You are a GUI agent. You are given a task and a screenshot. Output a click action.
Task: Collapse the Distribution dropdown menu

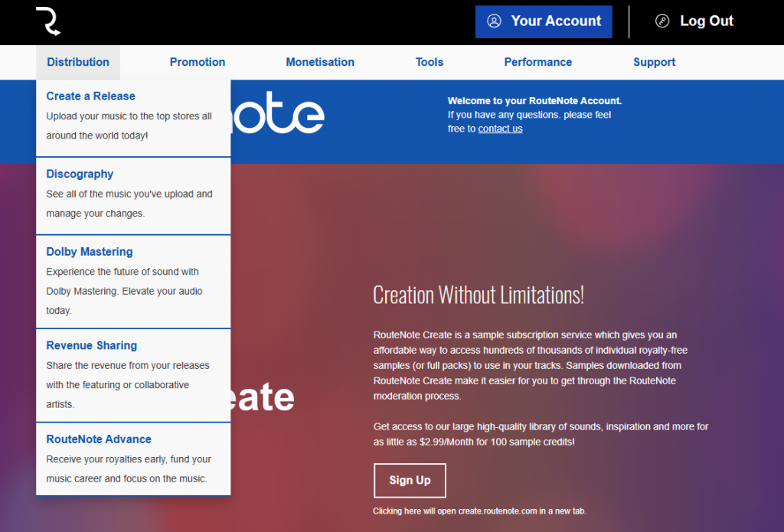pyautogui.click(x=78, y=62)
